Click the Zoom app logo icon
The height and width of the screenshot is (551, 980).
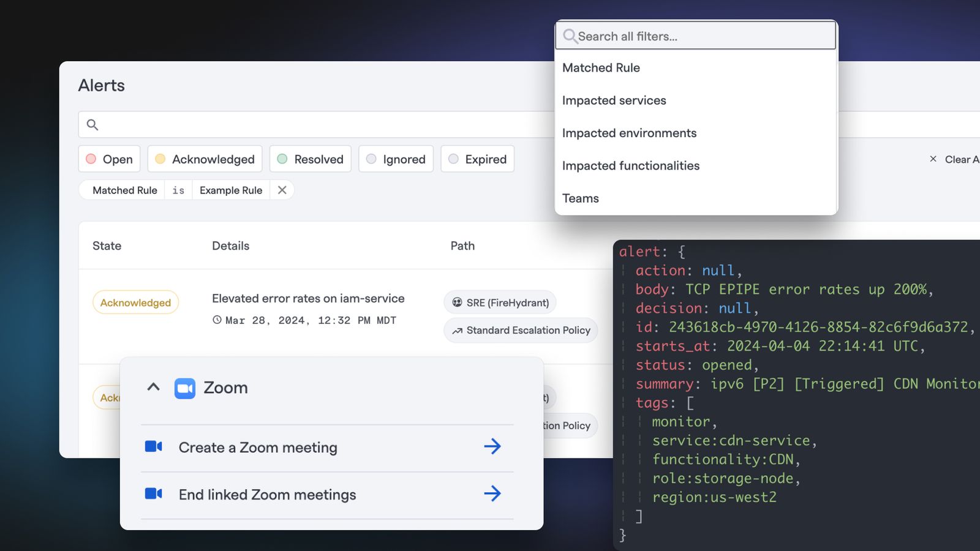[x=185, y=388]
